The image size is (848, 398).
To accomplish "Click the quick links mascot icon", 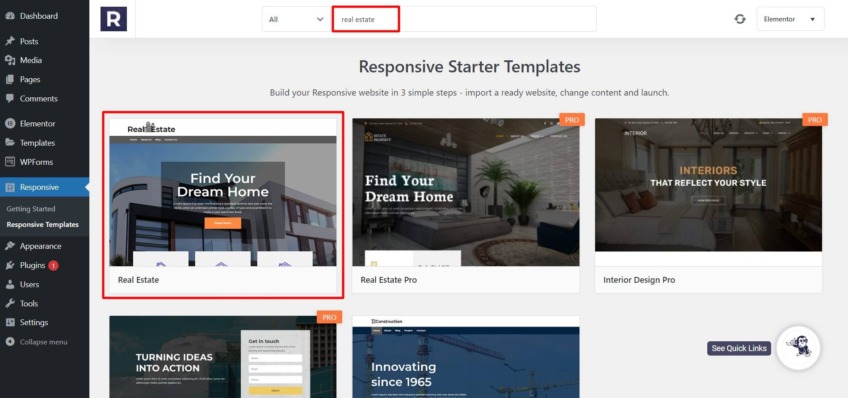I will [x=798, y=348].
